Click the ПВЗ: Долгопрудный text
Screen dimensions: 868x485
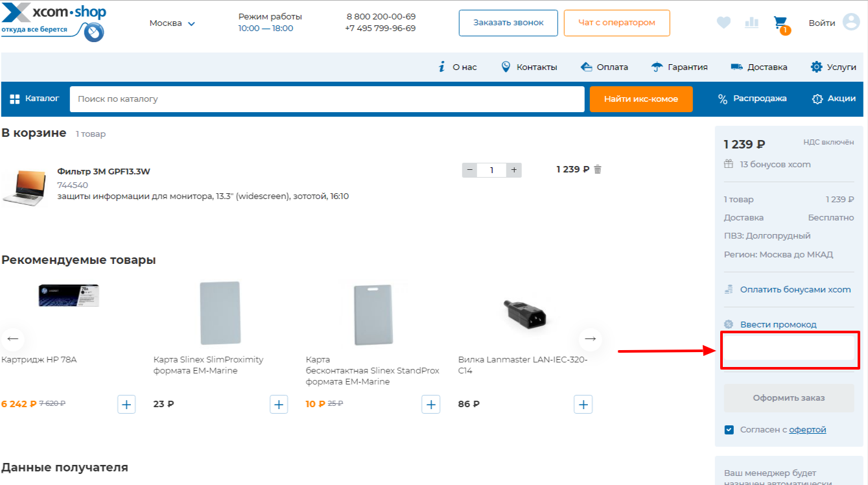pos(767,236)
